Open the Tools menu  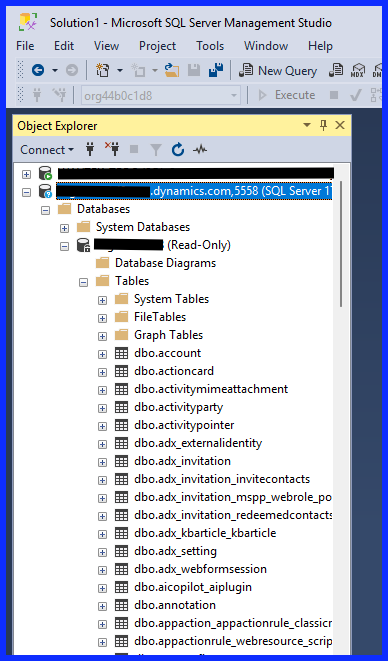(210, 46)
